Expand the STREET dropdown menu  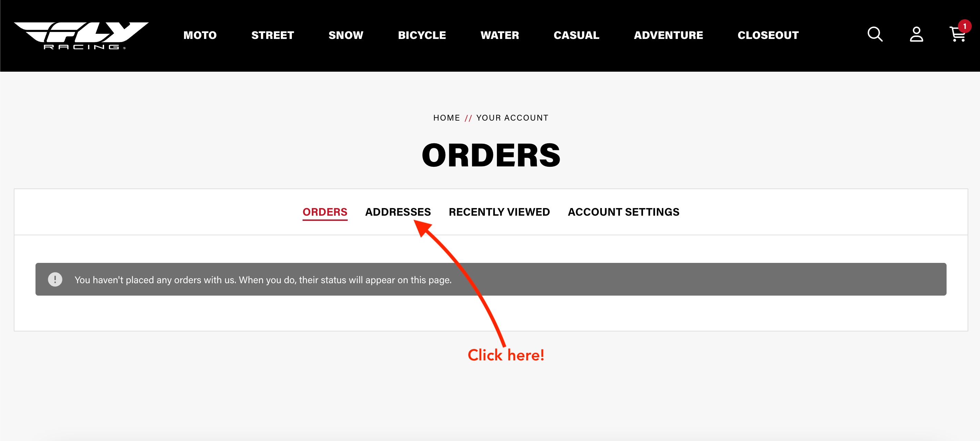tap(273, 35)
